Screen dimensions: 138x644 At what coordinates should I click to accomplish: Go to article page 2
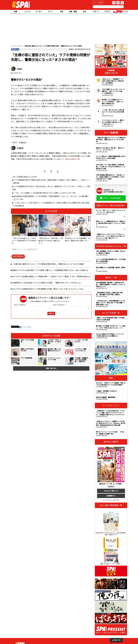(51, 171)
